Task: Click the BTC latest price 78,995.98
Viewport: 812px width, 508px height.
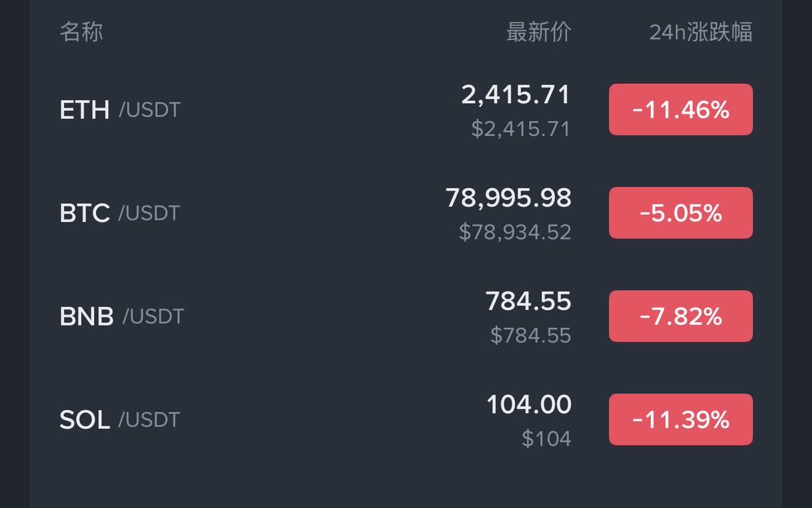Action: click(508, 198)
